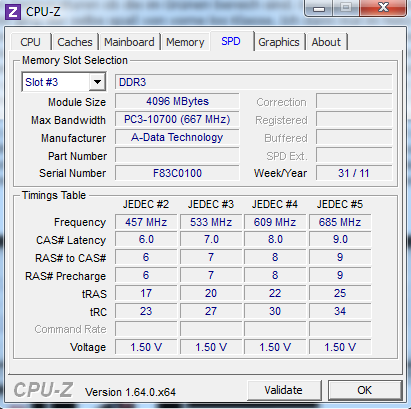Click the tRC value 23

(x=146, y=311)
